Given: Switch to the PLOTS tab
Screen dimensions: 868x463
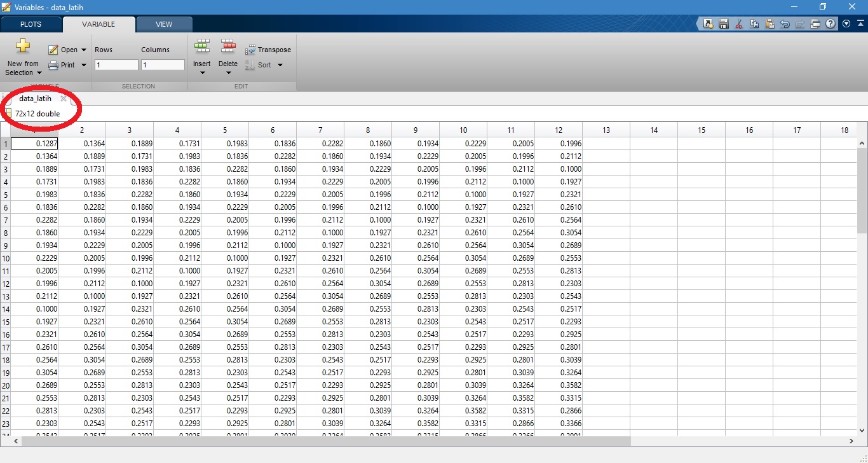Looking at the screenshot, I should (x=31, y=24).
